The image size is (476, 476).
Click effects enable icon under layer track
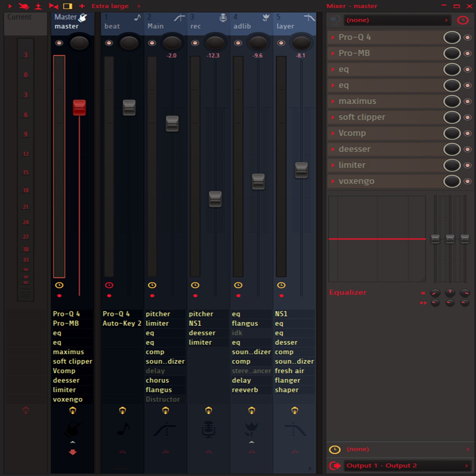point(295,410)
